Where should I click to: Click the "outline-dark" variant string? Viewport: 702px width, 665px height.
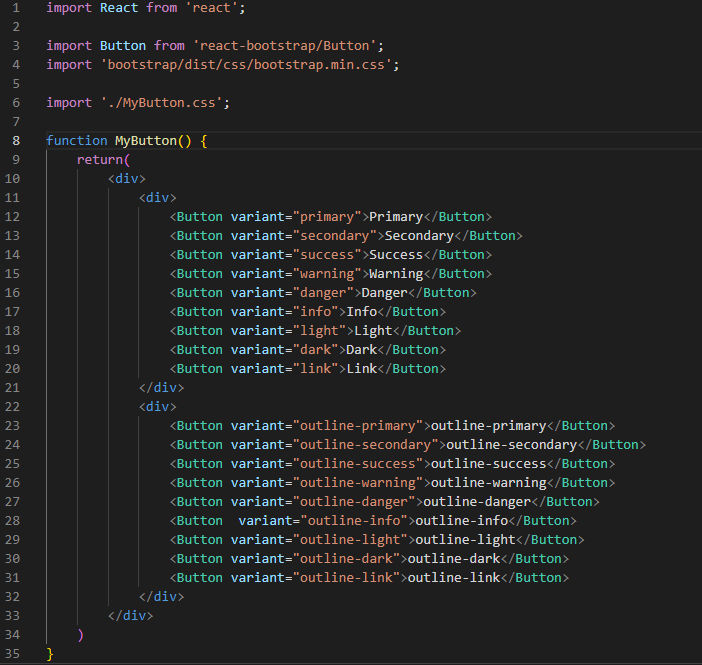[346, 558]
